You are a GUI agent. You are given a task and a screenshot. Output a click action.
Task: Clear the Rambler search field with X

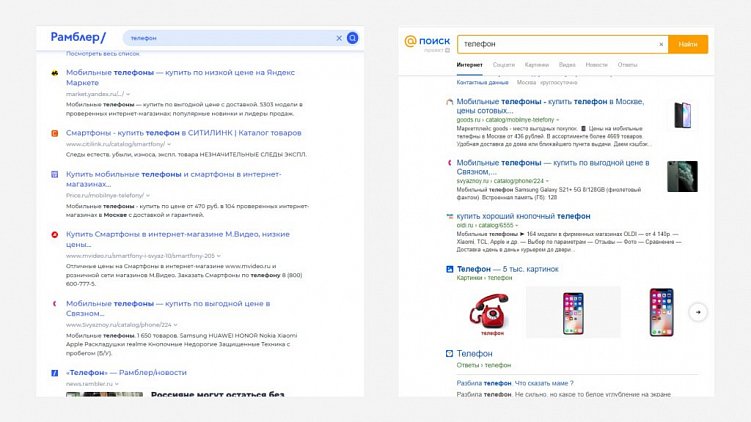pyautogui.click(x=339, y=38)
